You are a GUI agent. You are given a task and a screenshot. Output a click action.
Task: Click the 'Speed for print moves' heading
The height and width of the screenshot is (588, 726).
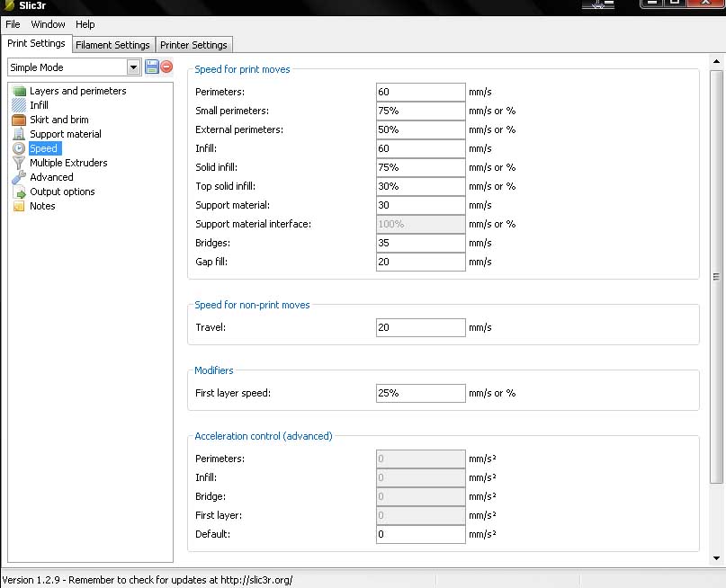(x=242, y=69)
